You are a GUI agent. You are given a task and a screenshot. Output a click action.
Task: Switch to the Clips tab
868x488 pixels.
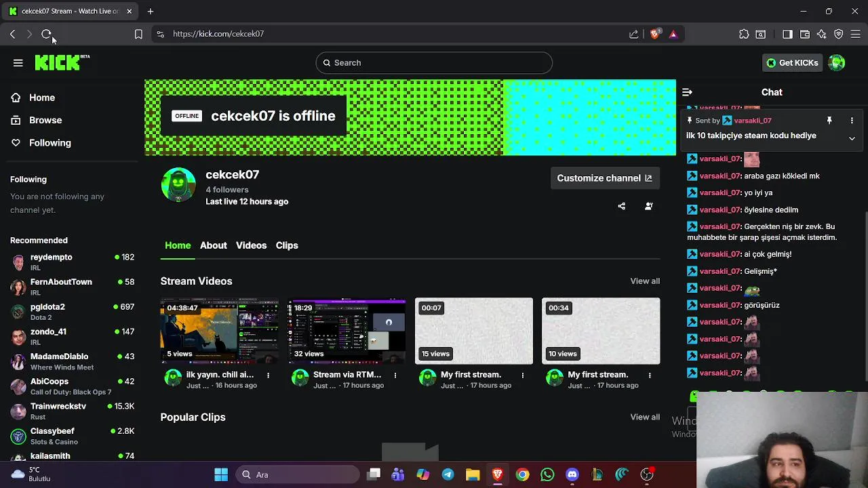click(x=287, y=245)
